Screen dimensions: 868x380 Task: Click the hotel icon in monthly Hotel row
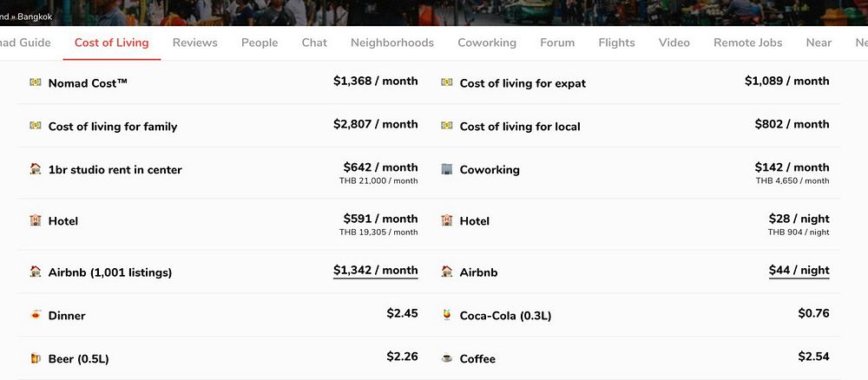[x=36, y=220]
